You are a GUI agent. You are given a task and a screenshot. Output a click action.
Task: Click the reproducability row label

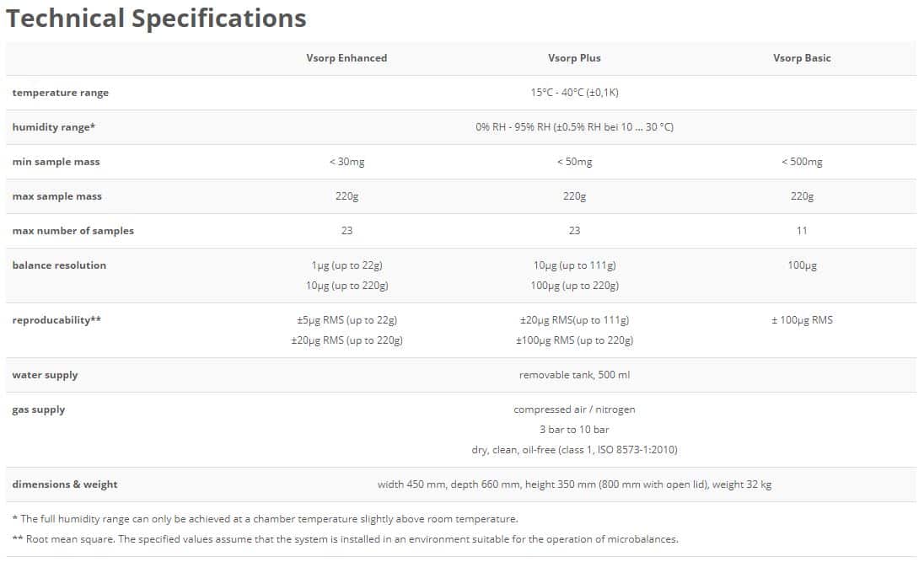pyautogui.click(x=56, y=320)
